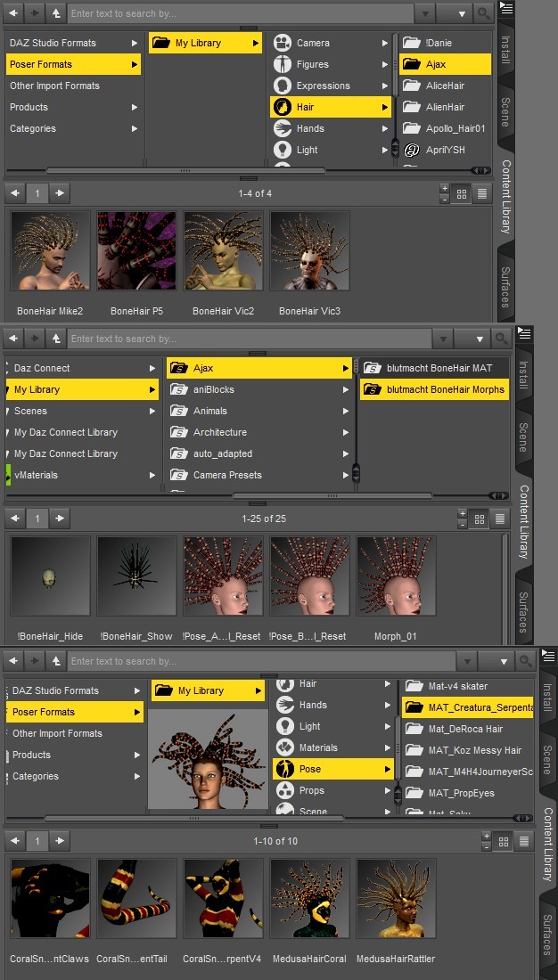Expand the Daz Connect submenu arrow
Image resolution: width=558 pixels, height=980 pixels.
(x=152, y=368)
